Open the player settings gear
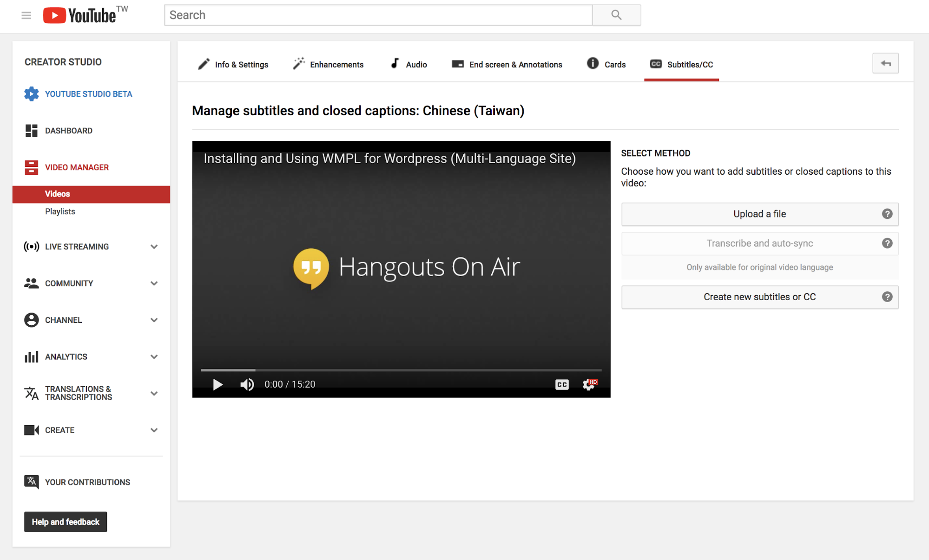This screenshot has height=560, width=929. click(589, 384)
